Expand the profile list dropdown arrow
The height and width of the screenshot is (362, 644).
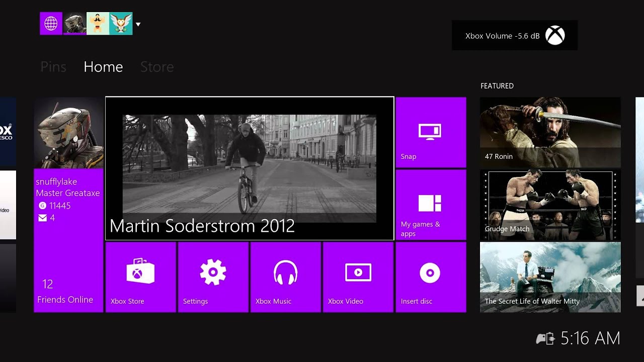[x=138, y=24]
